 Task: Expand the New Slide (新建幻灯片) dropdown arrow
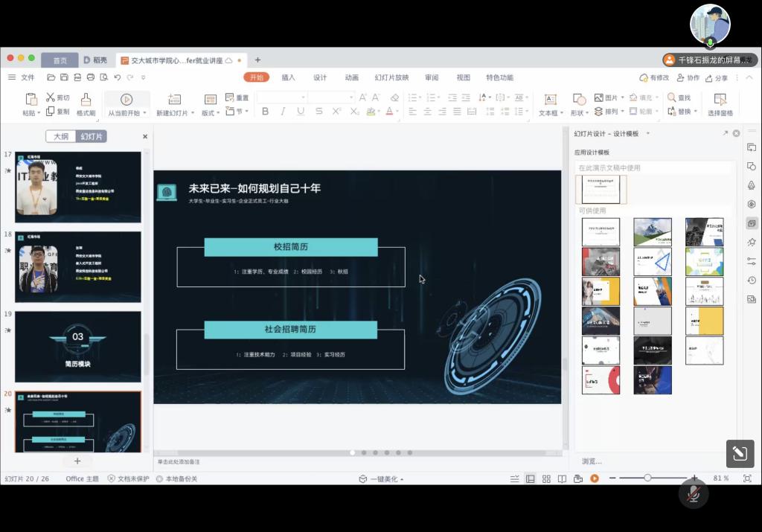pos(193,113)
